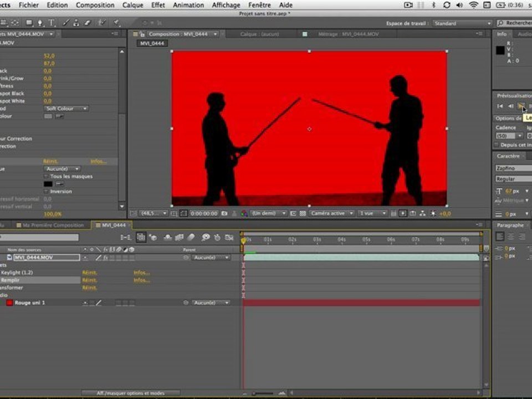532x399 pixels.
Task: Click Aff./masquer options et modes button
Action: point(131,393)
